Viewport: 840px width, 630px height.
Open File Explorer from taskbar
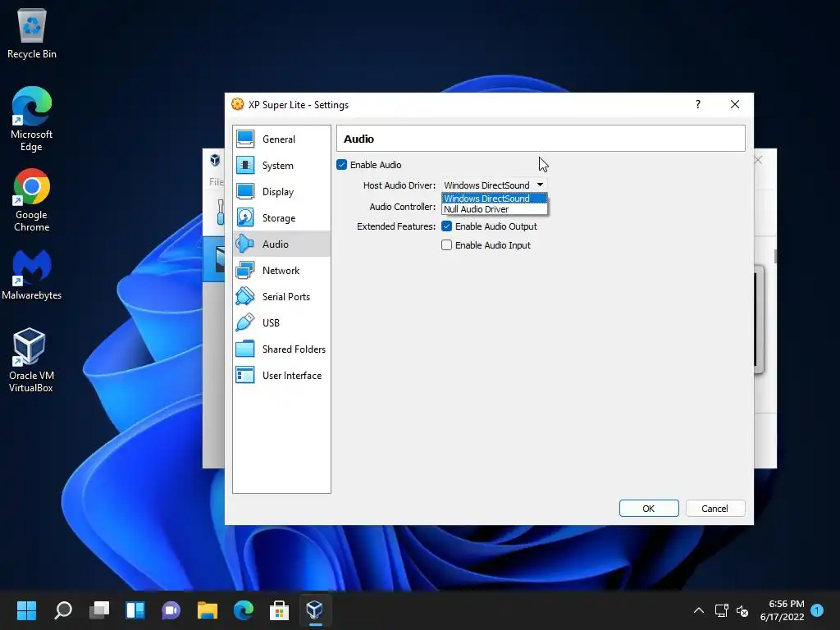(x=208, y=610)
